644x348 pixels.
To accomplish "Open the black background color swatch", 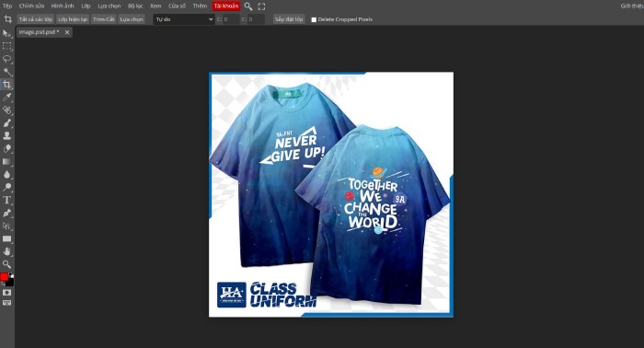I will pos(10,283).
